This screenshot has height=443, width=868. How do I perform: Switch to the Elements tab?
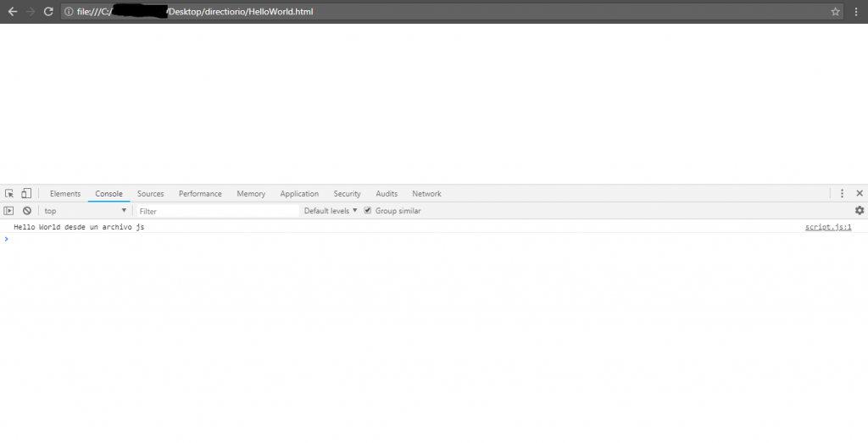point(65,194)
